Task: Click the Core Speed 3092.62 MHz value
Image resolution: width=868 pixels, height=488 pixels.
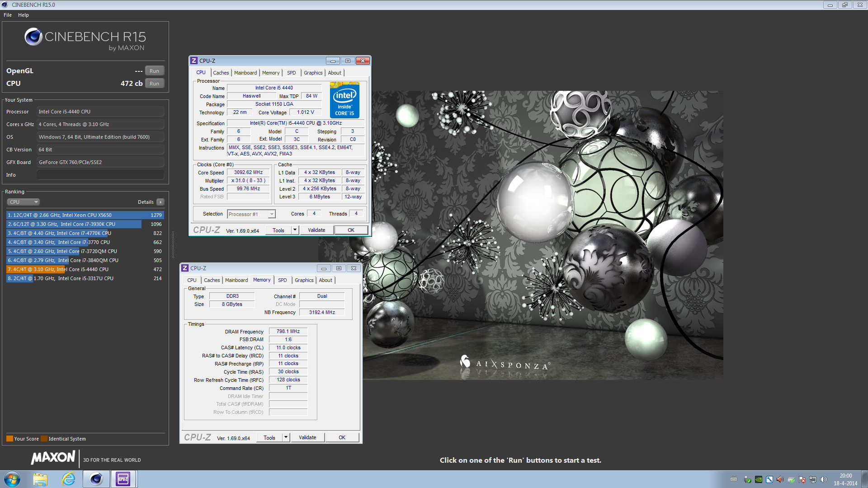Action: point(249,172)
